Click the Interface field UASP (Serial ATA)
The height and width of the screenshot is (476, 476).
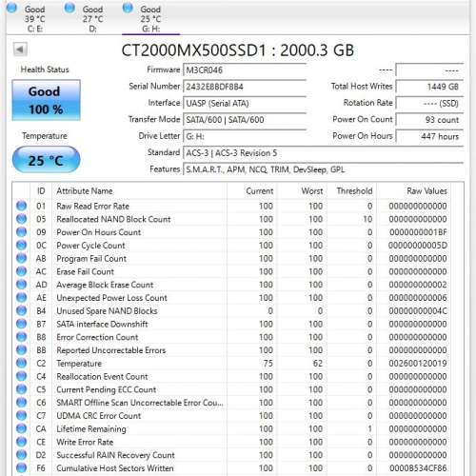tap(245, 103)
